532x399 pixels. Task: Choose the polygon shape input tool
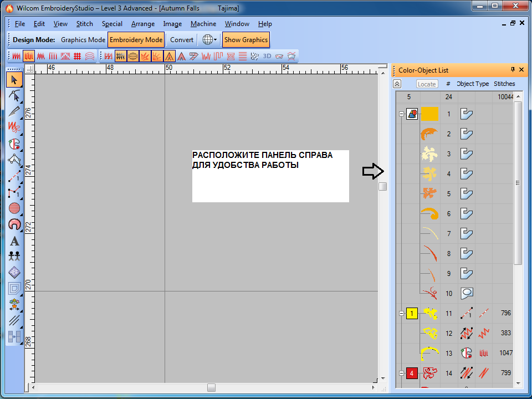pos(14,160)
